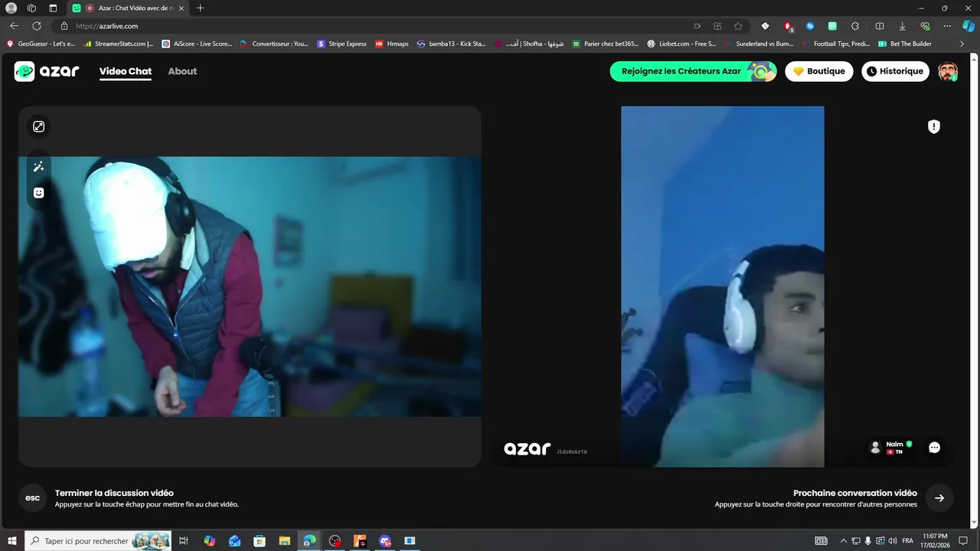Open the chat message bubble icon
This screenshot has width=980, height=551.
click(x=934, y=448)
